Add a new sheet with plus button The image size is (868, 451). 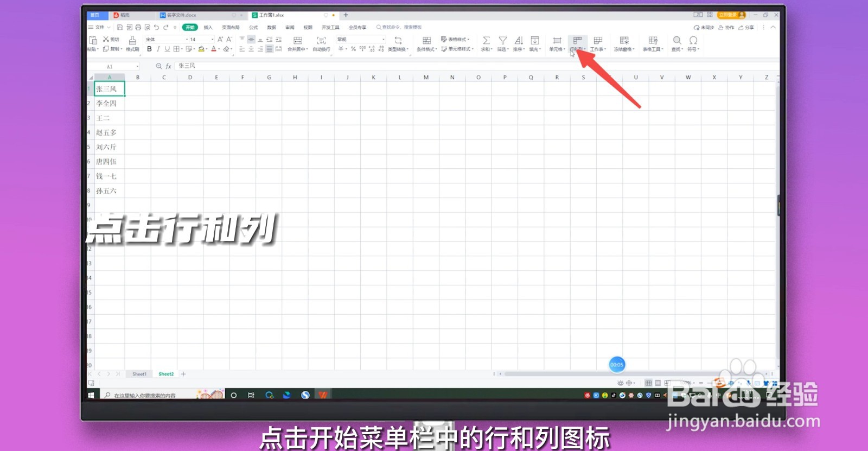coord(183,374)
